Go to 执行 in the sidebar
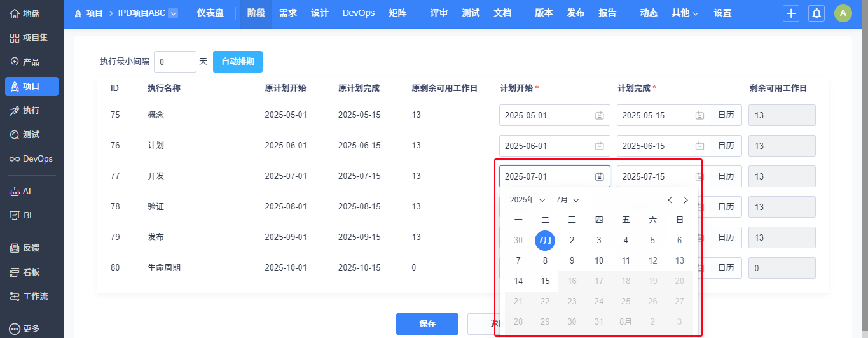 [15, 110]
